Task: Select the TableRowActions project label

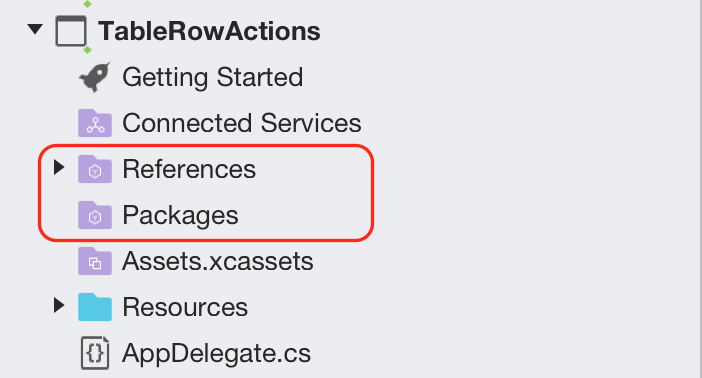Action: coord(209,31)
